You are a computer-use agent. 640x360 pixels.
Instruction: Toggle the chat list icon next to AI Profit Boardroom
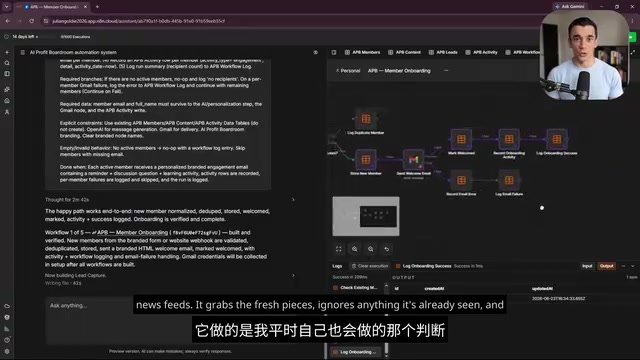(22, 52)
